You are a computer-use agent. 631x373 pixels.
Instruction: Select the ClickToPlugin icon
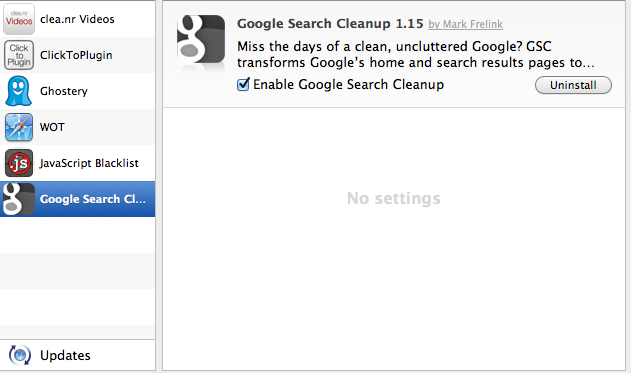[19, 55]
